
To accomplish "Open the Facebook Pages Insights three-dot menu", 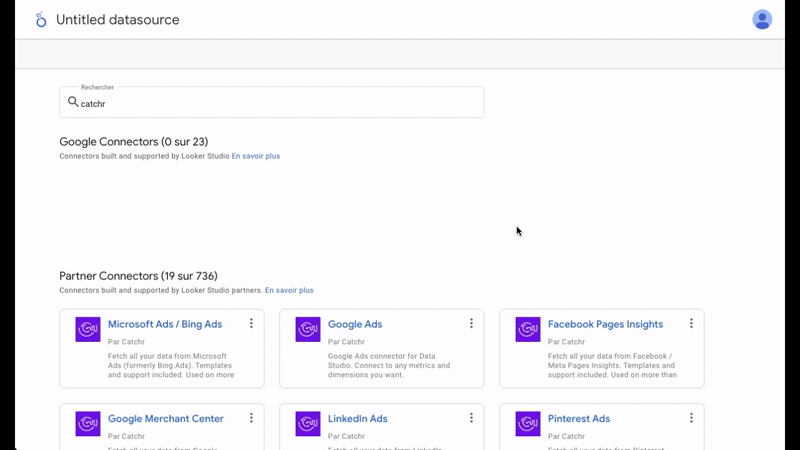I will 691,323.
